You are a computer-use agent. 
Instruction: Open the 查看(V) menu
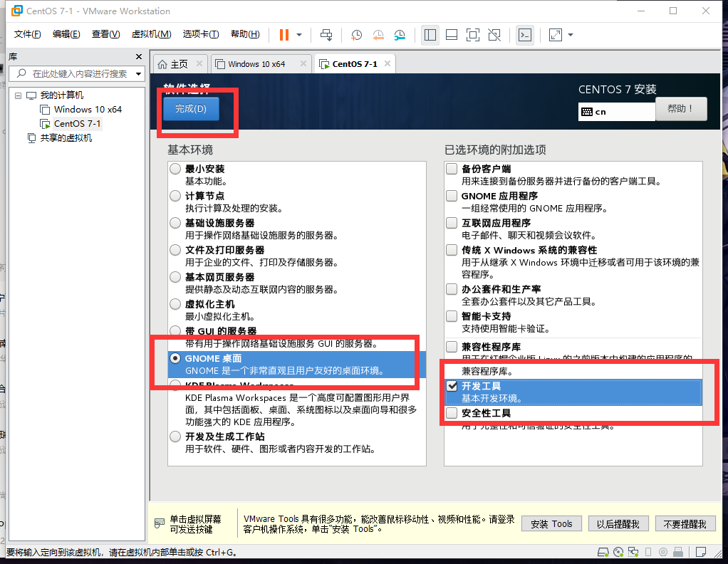(x=106, y=34)
